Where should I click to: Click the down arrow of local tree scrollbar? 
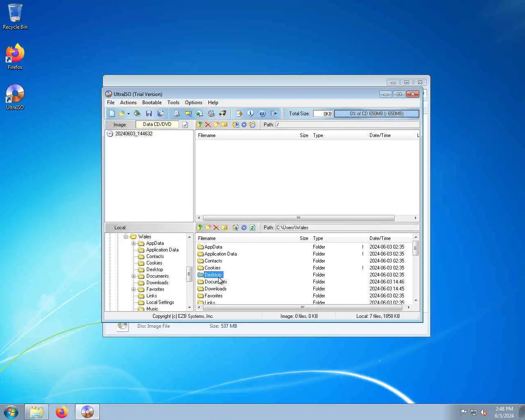point(189,307)
